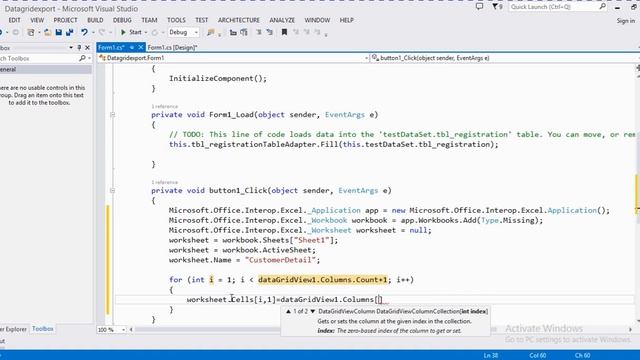Toggle a bookmark with the bookmark icon
This screenshot has height=360, width=640.
284,32
